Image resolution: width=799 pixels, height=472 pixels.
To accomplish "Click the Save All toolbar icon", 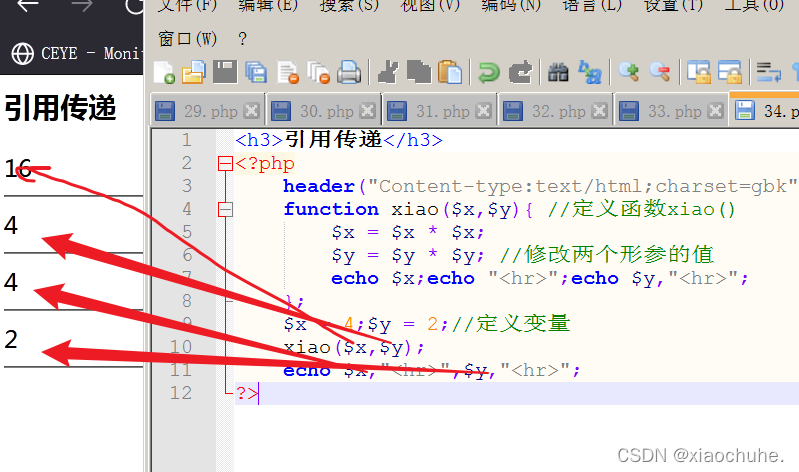I will pos(256,72).
